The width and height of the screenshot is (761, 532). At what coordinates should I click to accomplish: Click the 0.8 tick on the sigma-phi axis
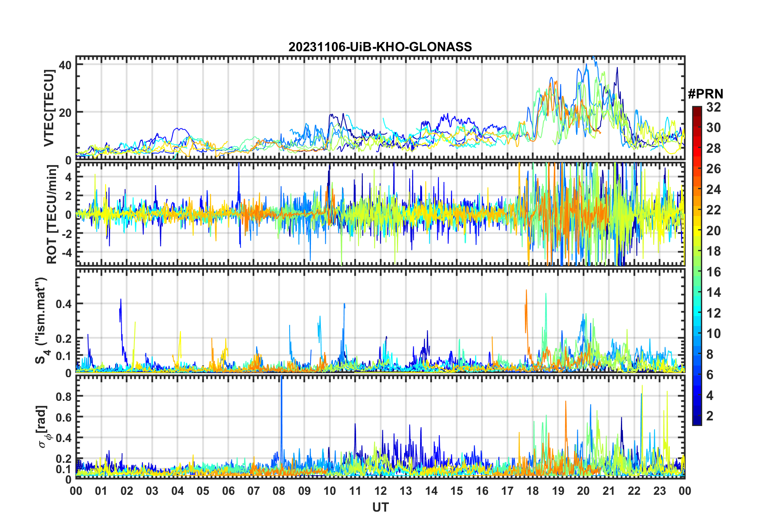[64, 396]
